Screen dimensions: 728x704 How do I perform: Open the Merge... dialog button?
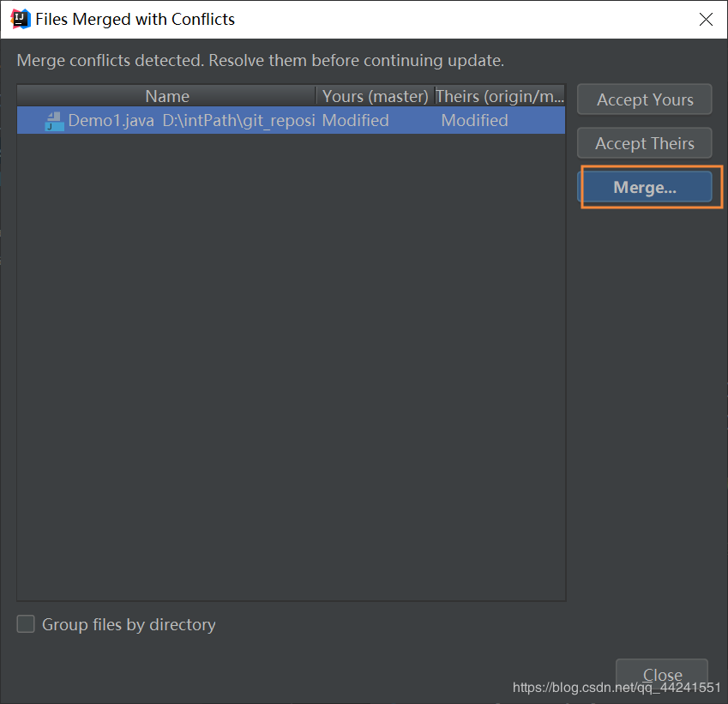pos(645,187)
